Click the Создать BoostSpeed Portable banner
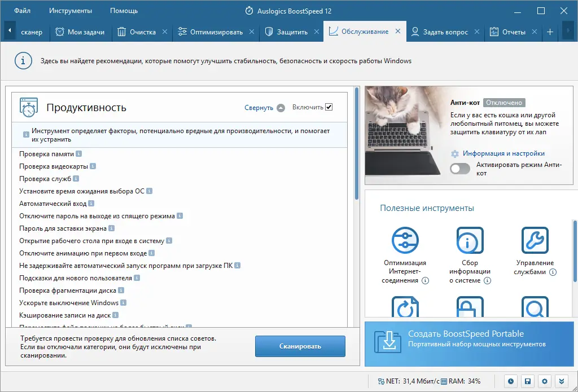 click(469, 343)
